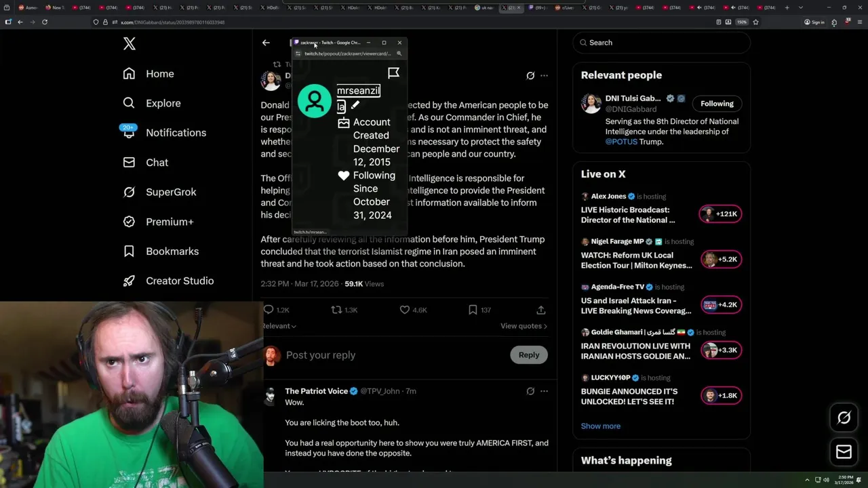This screenshot has height=488, width=868.
Task: Show hidden system tray icons
Action: coord(807,481)
